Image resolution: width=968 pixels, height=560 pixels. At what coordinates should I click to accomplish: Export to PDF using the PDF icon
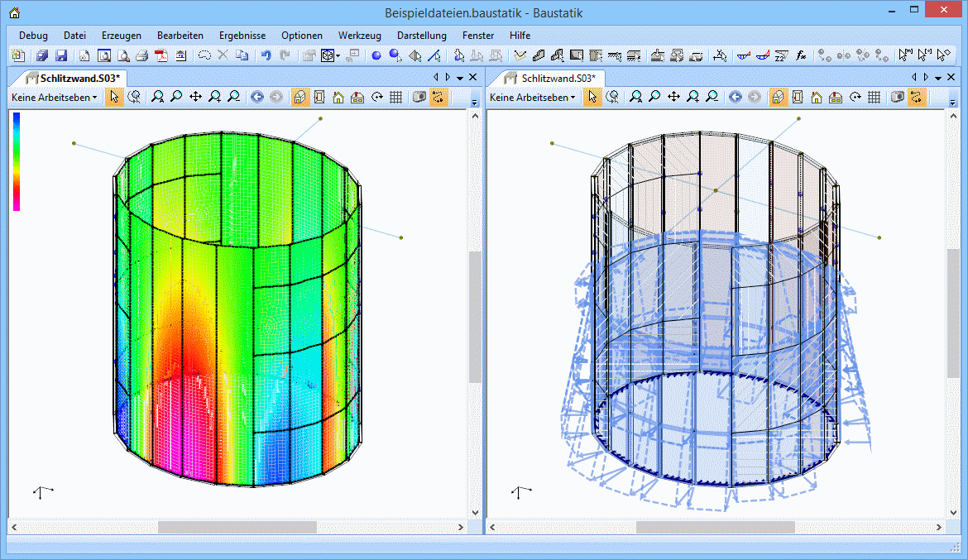[161, 56]
